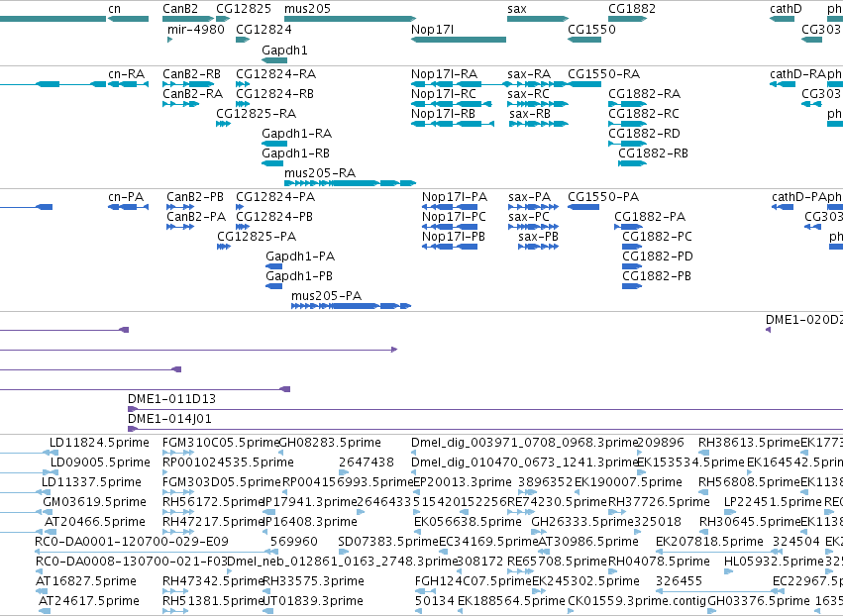Select the Gapdh1 gene label
This screenshot has height=616, width=843.
tap(284, 50)
